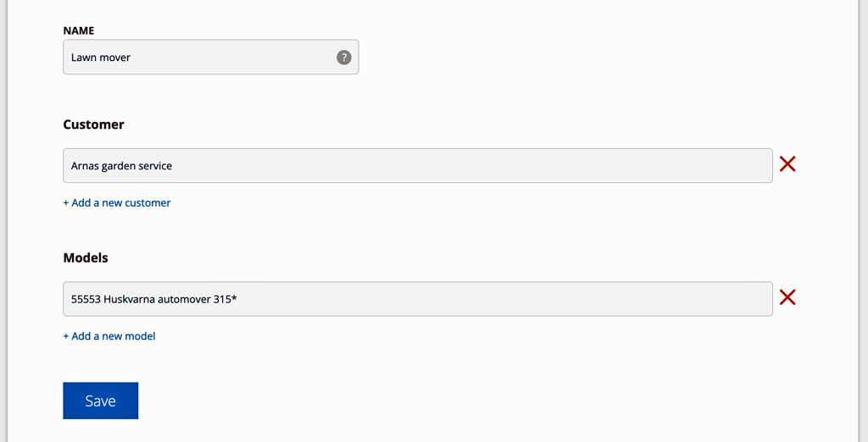
Task: Click 'automover 315*' text in Models field
Action: 197,299
